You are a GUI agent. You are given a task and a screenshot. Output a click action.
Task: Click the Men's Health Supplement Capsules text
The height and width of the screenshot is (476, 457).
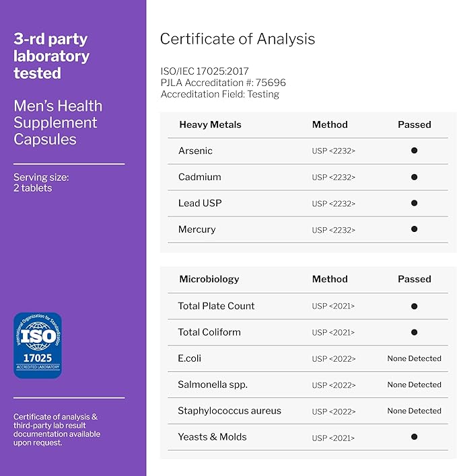(x=58, y=123)
